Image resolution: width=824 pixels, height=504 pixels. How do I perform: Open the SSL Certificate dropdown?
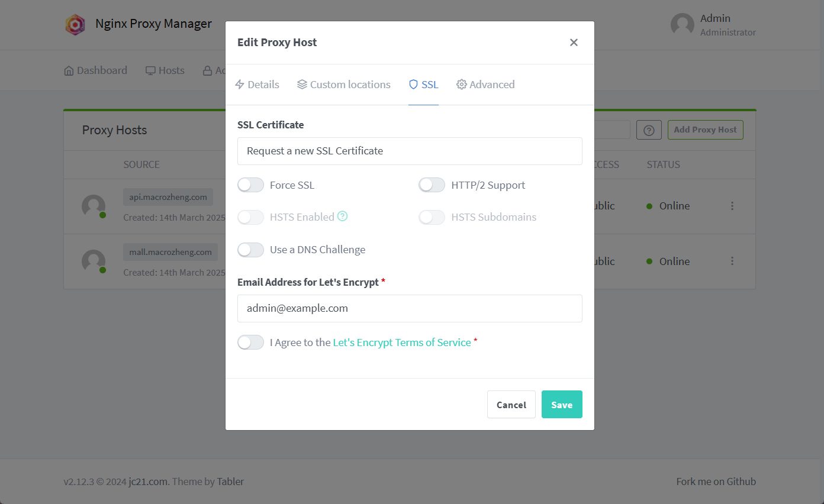(x=410, y=151)
